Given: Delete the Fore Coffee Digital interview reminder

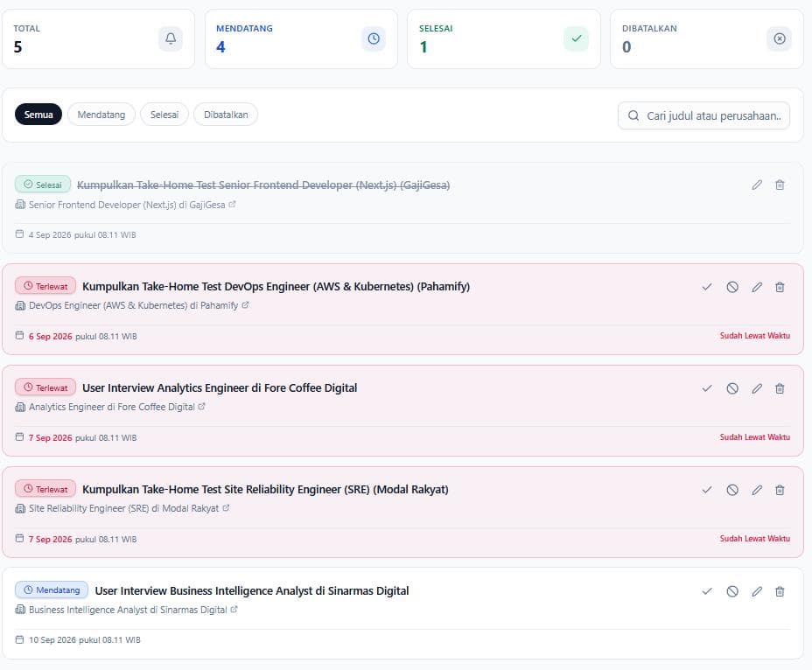Looking at the screenshot, I should [x=780, y=388].
